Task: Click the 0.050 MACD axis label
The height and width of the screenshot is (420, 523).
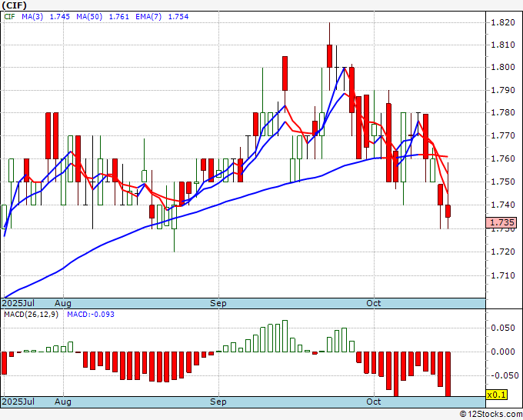Action: coord(503,328)
